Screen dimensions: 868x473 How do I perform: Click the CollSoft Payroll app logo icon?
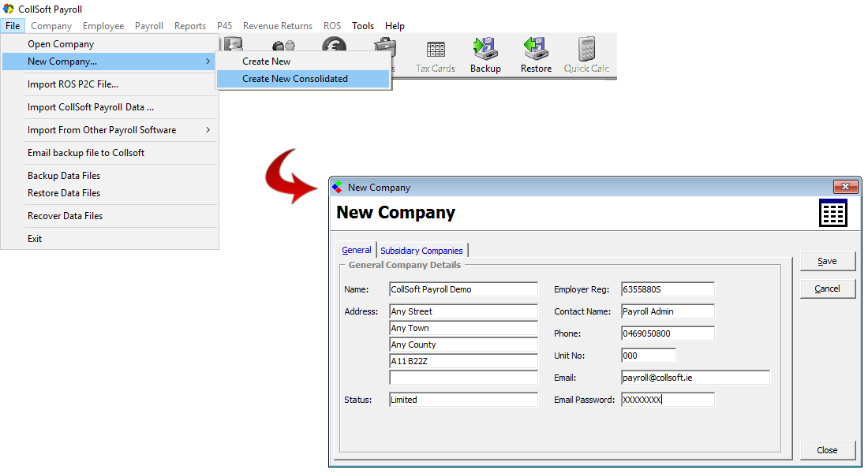(x=9, y=9)
